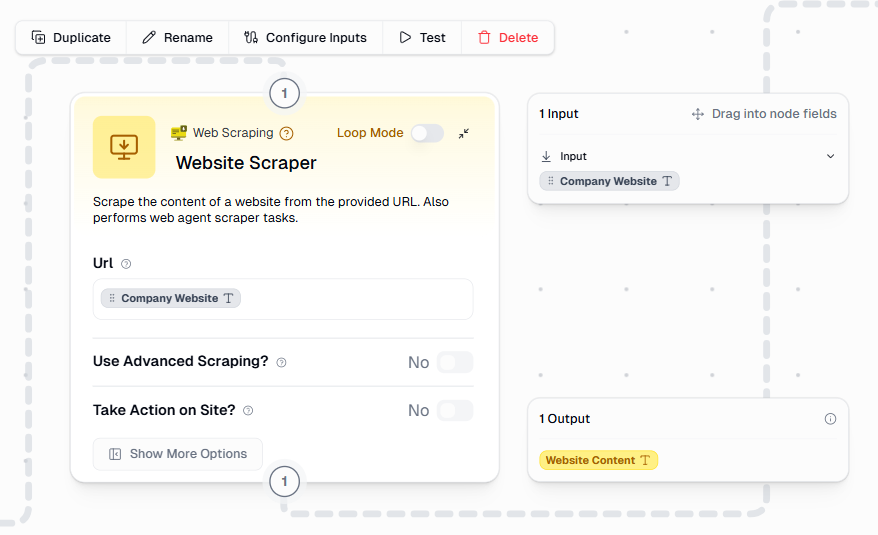Click the bottom node connector labeled 1

tap(284, 481)
